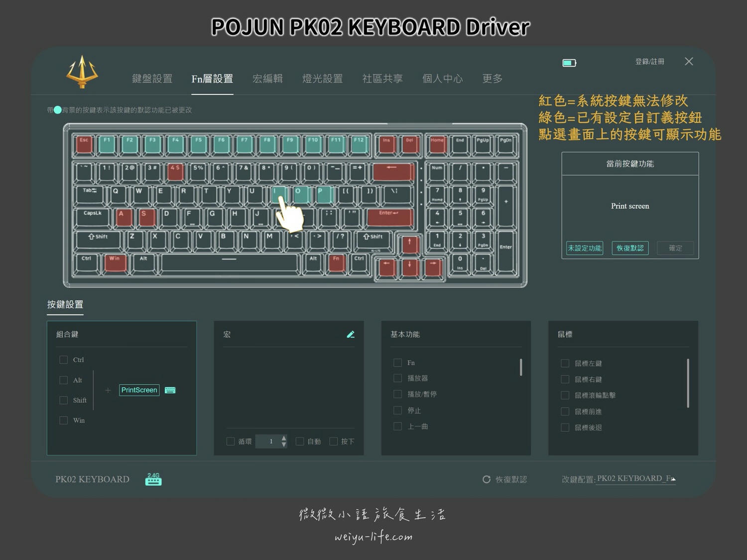The height and width of the screenshot is (560, 747).
Task: Select the red Fn key on bottom row
Action: pos(337,263)
